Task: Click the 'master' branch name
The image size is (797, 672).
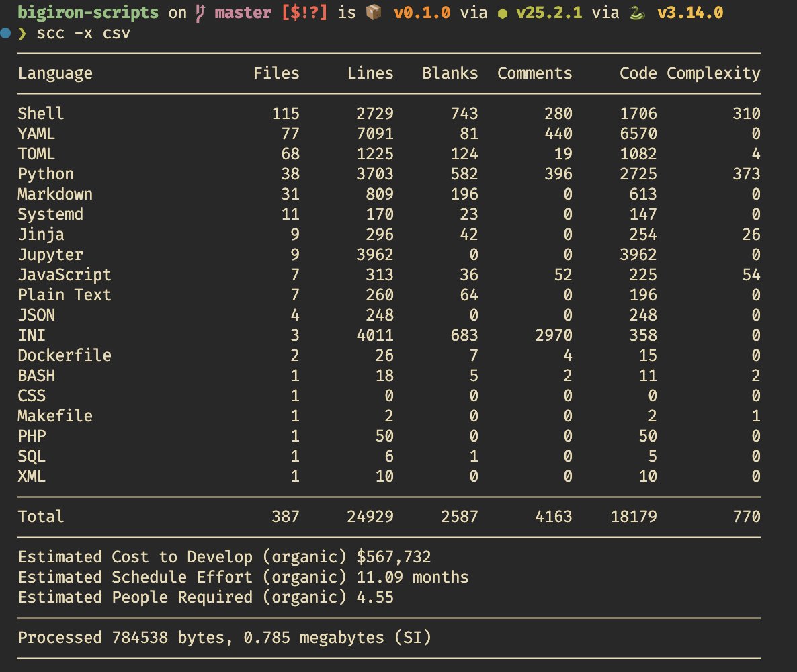Action: coord(243,12)
